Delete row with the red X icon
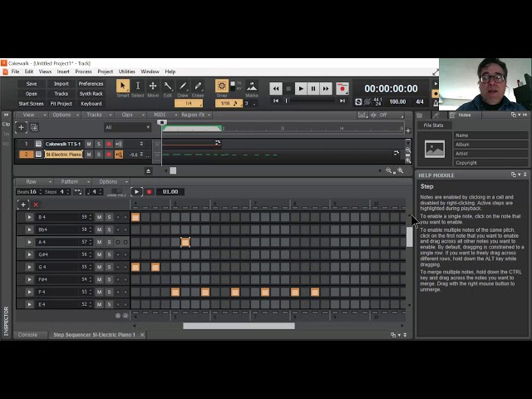The width and height of the screenshot is (532, 399). click(x=36, y=204)
